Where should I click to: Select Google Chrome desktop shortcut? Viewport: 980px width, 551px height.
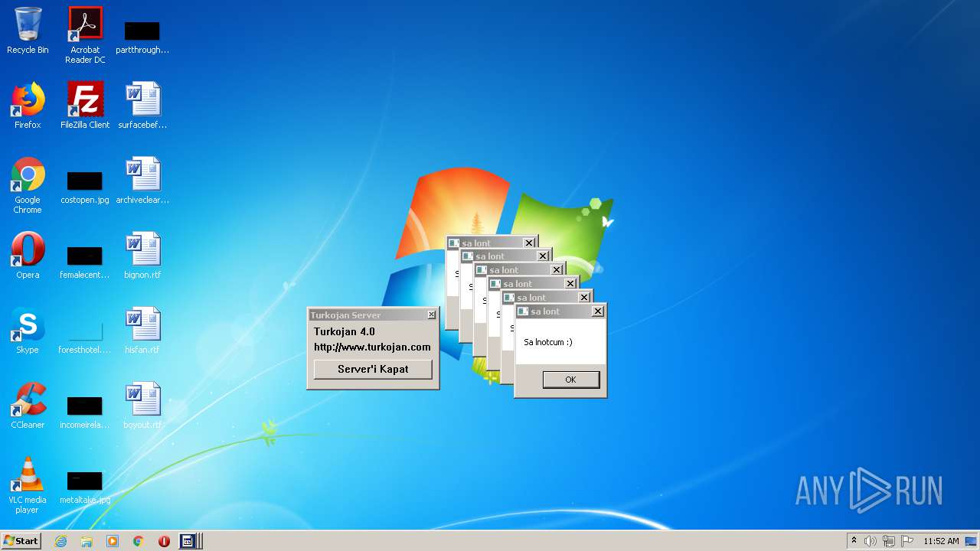[28, 186]
